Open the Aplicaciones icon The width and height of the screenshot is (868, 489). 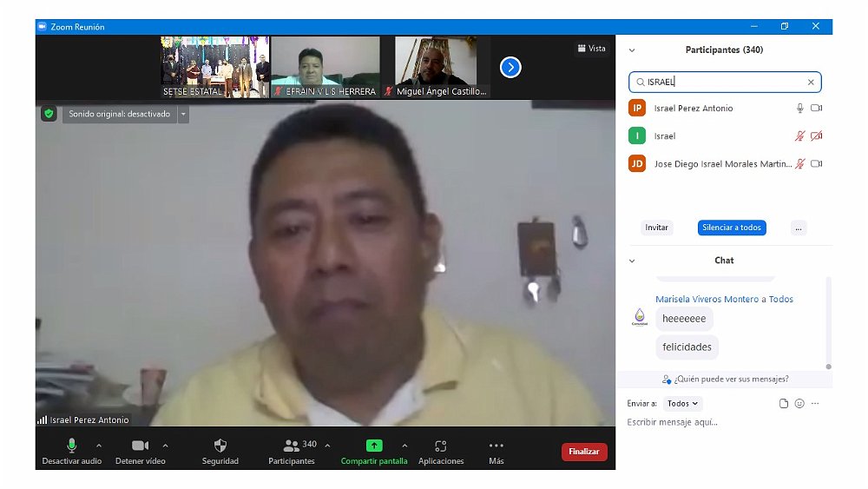pos(440,446)
